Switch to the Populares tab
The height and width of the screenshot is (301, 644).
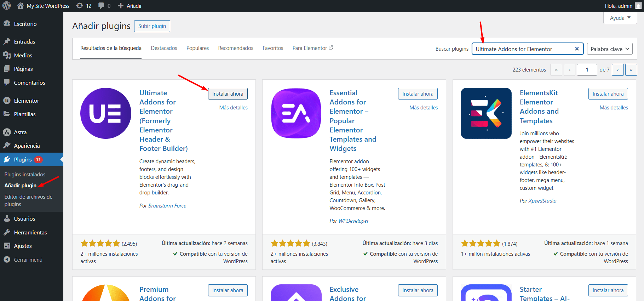point(197,48)
